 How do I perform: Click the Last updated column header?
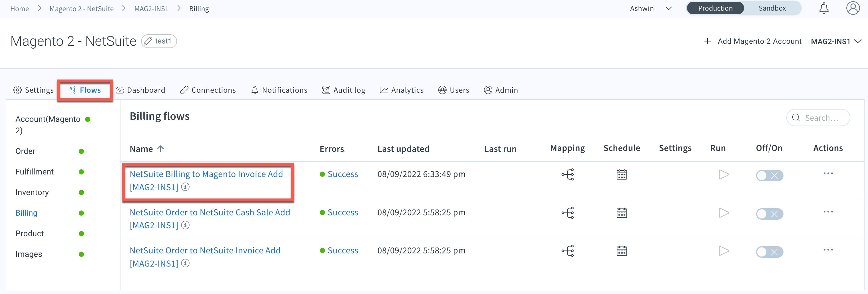coord(403,149)
